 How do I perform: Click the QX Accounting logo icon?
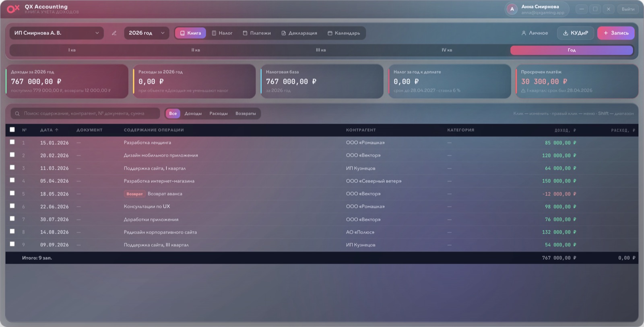click(x=13, y=8)
